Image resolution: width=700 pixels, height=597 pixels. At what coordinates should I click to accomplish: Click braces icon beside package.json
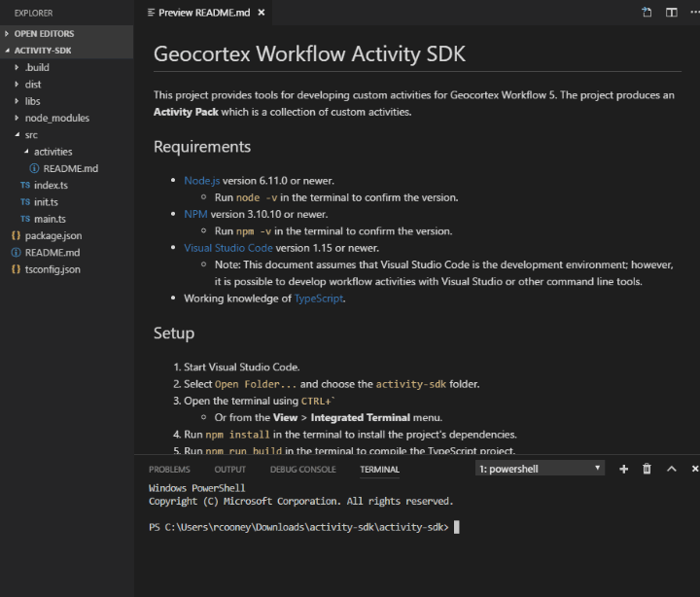[17, 235]
